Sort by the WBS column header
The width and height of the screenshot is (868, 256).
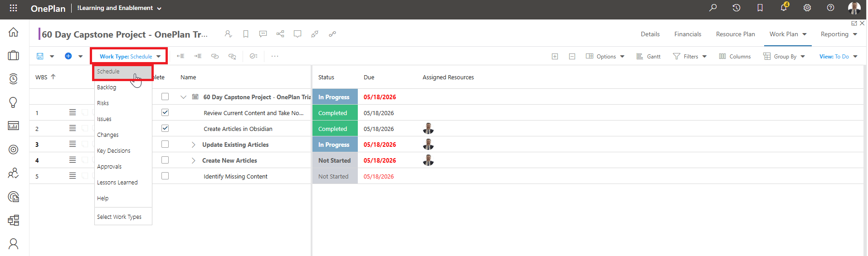click(45, 77)
